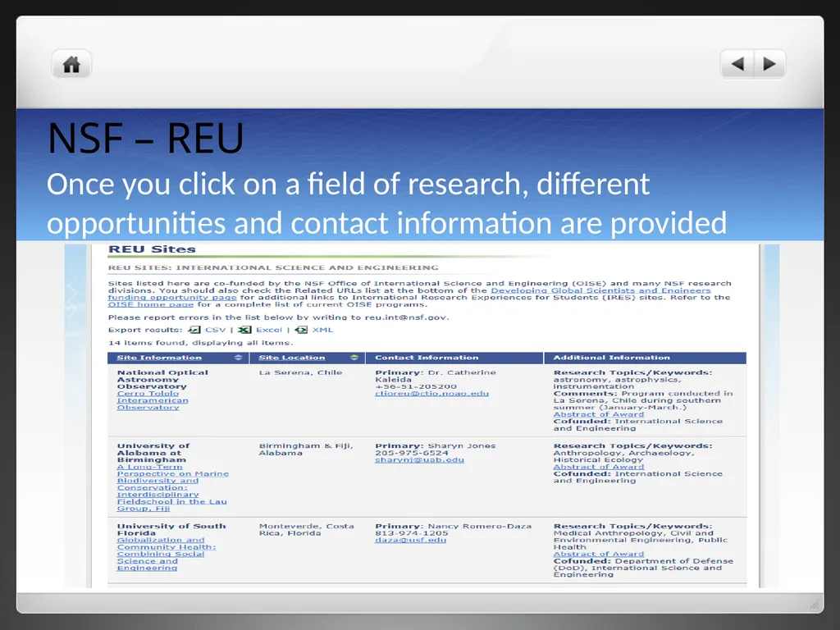Email sharynj@uab.edu contact link
The width and height of the screenshot is (840, 630).
[x=419, y=459]
